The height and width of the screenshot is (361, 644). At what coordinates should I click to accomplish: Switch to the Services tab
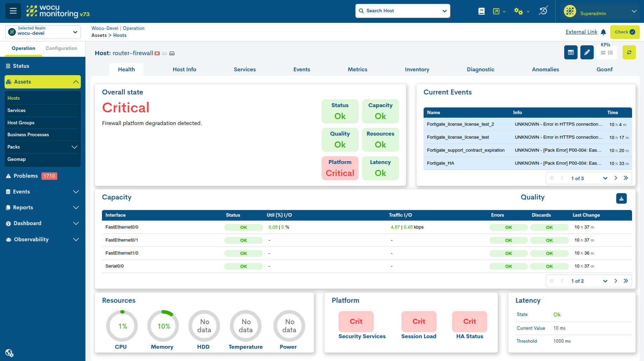tap(245, 70)
